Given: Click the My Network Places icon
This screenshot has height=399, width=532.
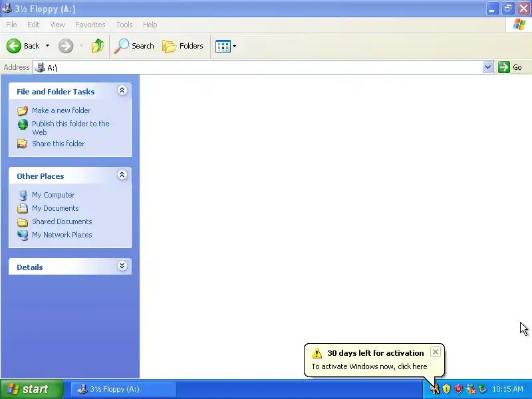Looking at the screenshot, I should pos(23,235).
